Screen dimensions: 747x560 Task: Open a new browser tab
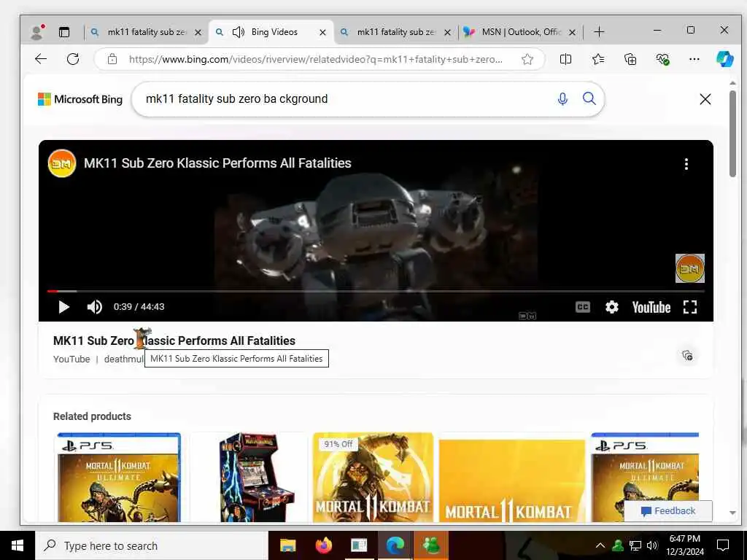point(600,32)
